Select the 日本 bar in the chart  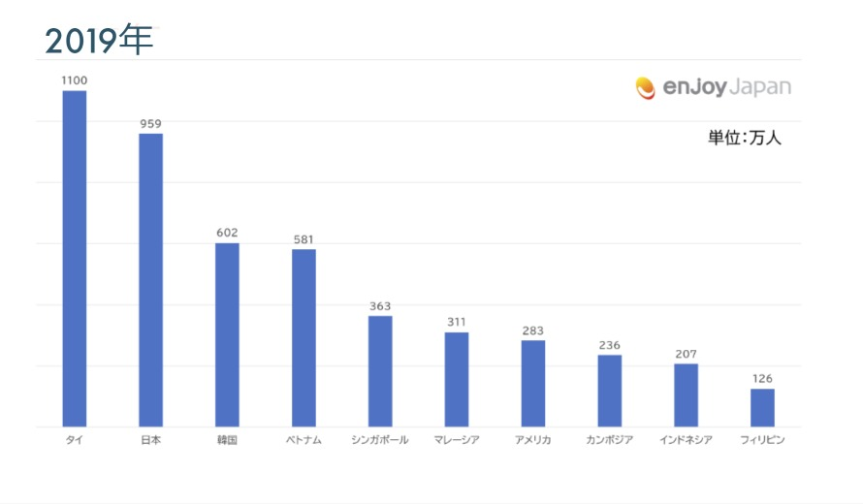click(151, 280)
